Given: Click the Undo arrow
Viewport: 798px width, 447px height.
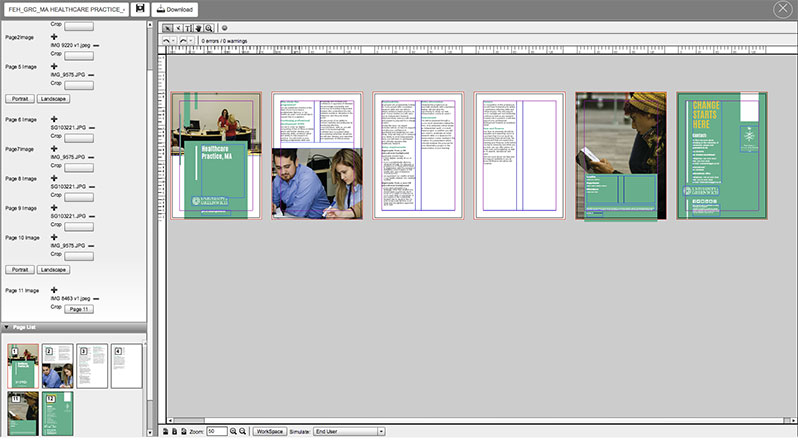Looking at the screenshot, I should coord(166,41).
